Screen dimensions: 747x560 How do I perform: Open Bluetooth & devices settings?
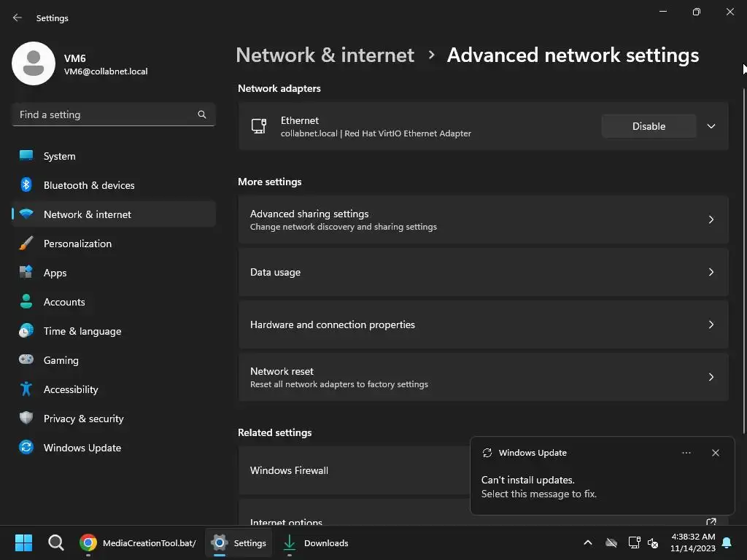click(89, 185)
